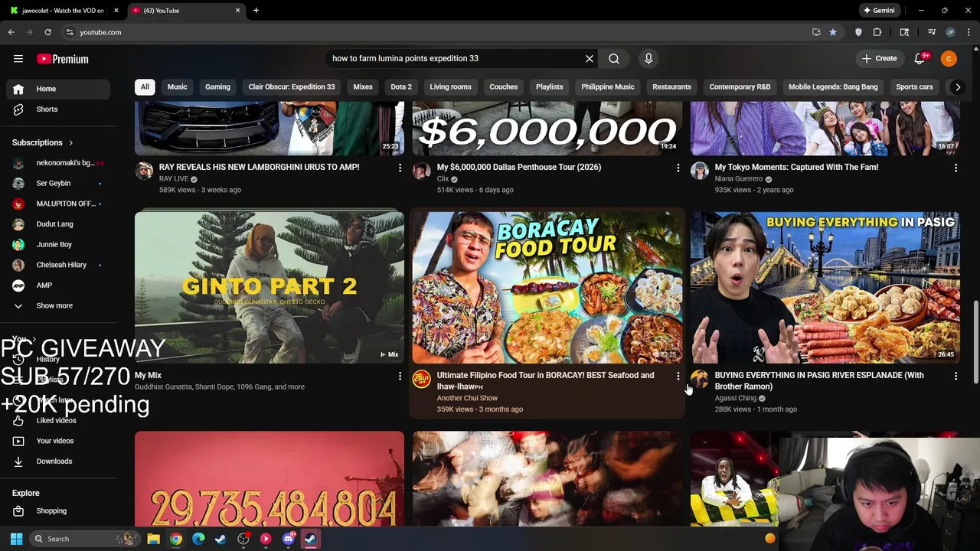Open Another Chui Show channel avatar
Viewport: 980px width, 551px height.
tap(422, 379)
